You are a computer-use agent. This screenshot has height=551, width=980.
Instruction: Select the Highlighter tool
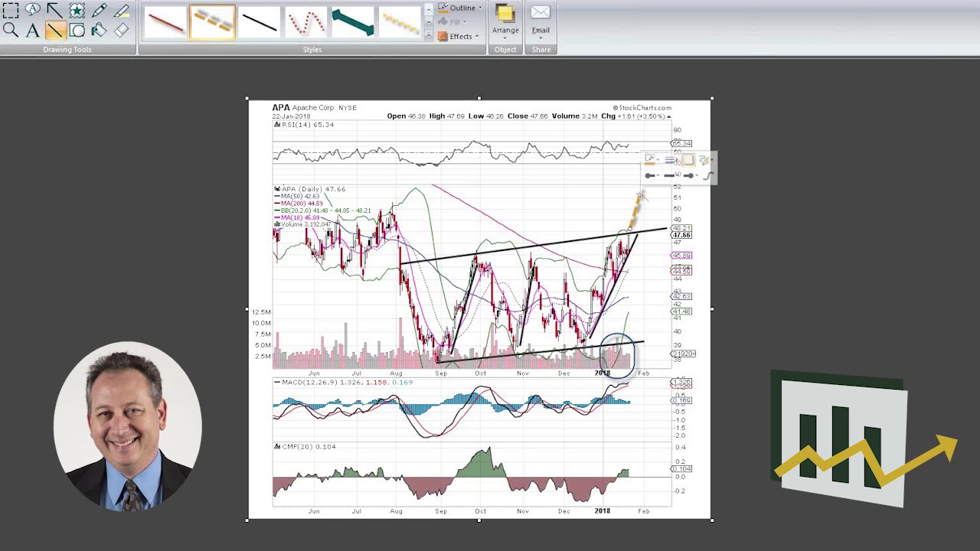(121, 11)
